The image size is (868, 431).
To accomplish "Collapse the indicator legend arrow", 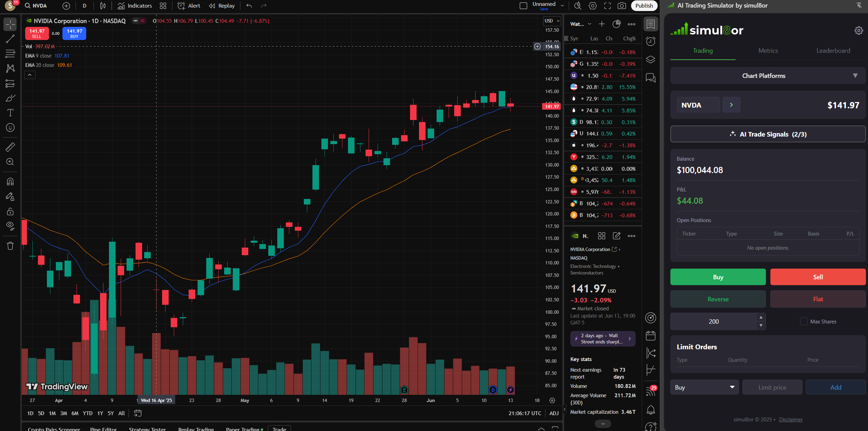I will (x=30, y=75).
